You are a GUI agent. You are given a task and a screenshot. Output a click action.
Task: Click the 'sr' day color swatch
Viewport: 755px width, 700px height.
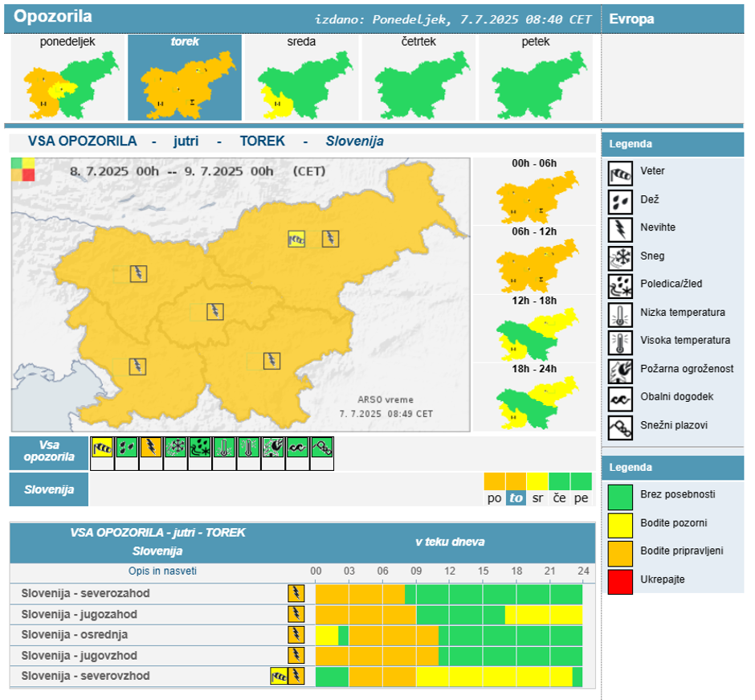click(537, 481)
